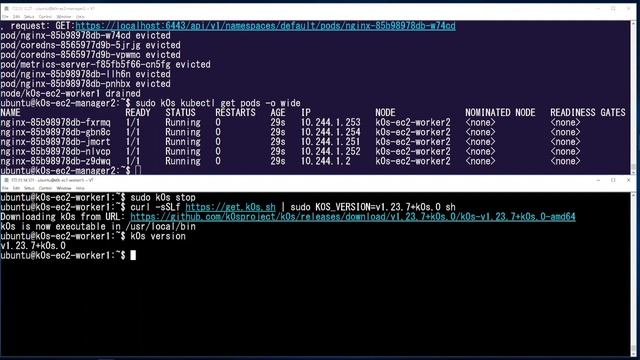The height and width of the screenshot is (360, 640).
Task: Click the NOMINATED NODE column header
Action: (x=500, y=113)
